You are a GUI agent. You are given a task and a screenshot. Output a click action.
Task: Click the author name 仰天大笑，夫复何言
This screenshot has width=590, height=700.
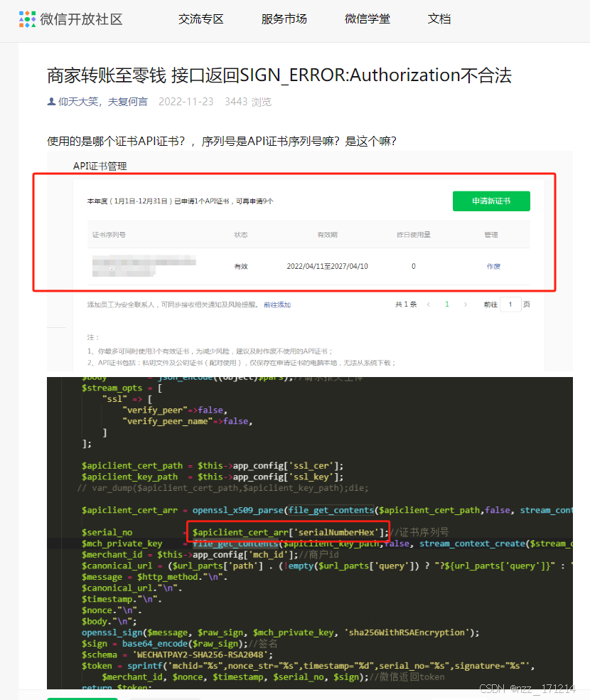pos(103,102)
